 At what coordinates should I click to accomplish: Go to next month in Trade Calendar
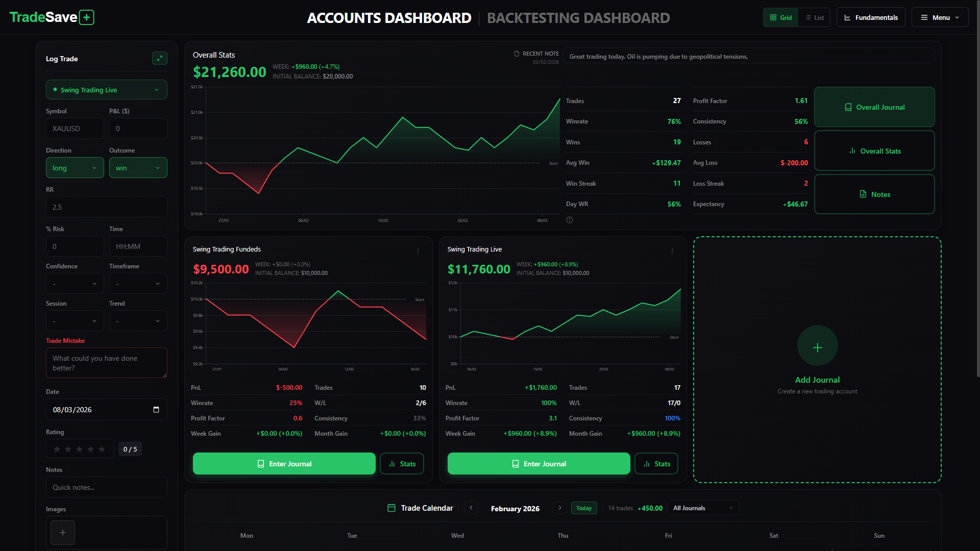(560, 508)
